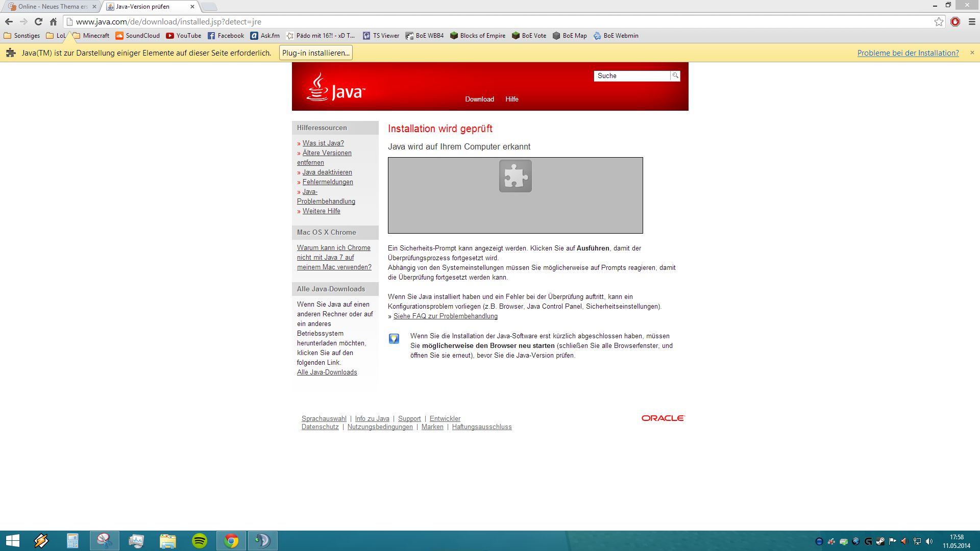Open the Haftungsausschluss footer link
The image size is (980, 551).
482,427
